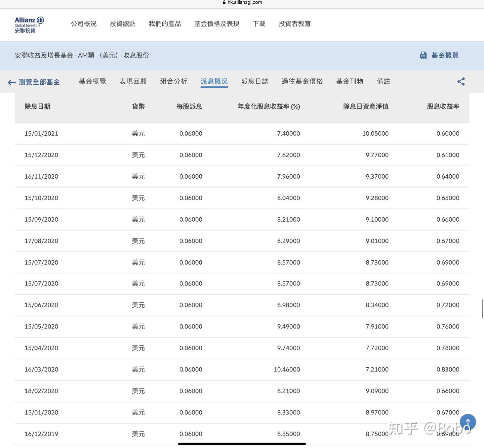Click the annualized yield value 8.98000
Image resolution: width=484 pixels, height=448 pixels.
pos(289,305)
